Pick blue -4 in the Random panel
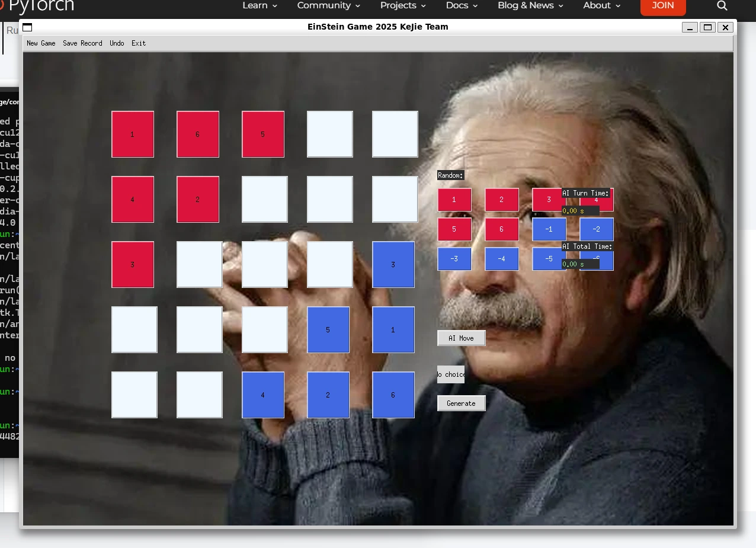756x548 pixels. coord(502,259)
